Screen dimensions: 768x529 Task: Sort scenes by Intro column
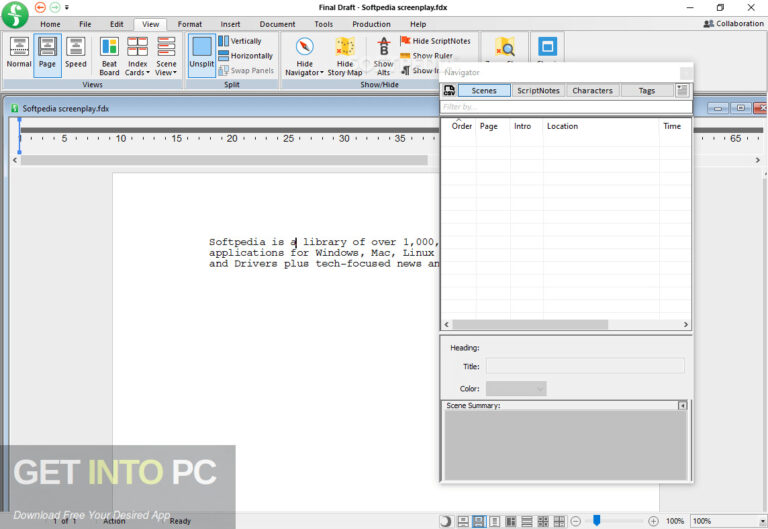(x=522, y=126)
